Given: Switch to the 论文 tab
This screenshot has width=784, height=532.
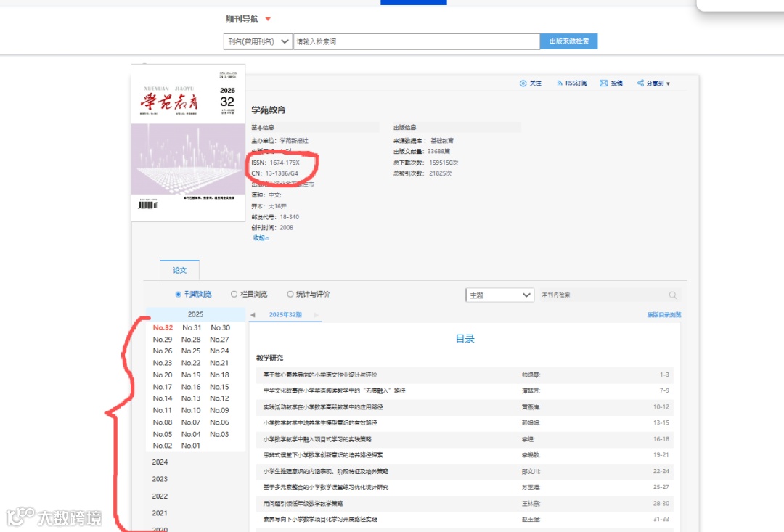Looking at the screenshot, I should coord(179,270).
